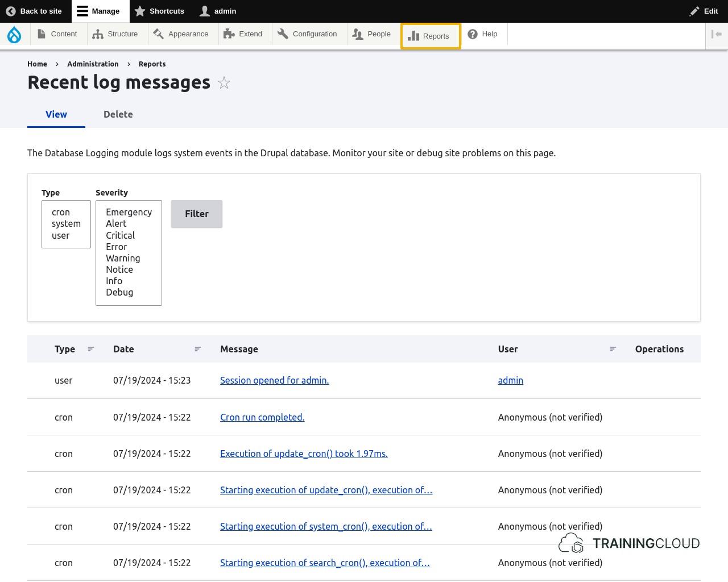Viewport: 728px width, 582px height.
Task: Go to Administration breadcrumb
Action: 93,64
